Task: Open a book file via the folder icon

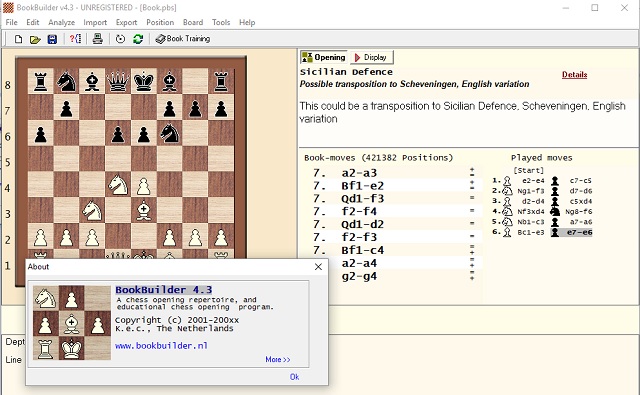Action: tap(35, 39)
